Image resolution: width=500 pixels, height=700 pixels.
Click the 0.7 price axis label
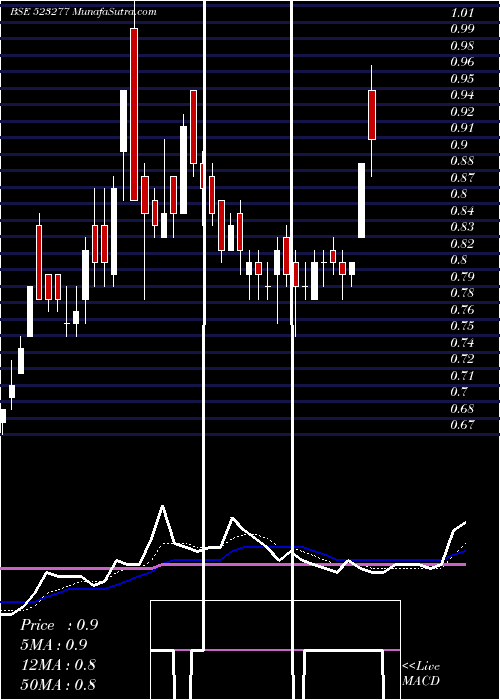click(458, 392)
